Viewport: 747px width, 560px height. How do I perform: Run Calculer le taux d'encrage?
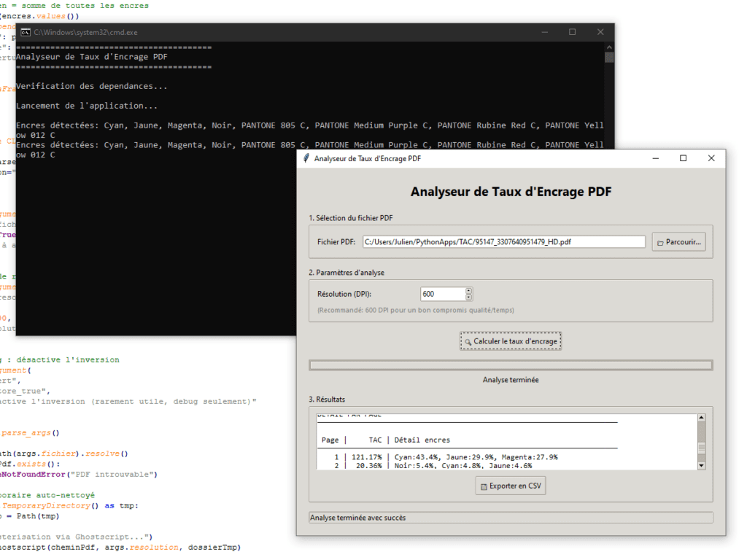(x=511, y=341)
